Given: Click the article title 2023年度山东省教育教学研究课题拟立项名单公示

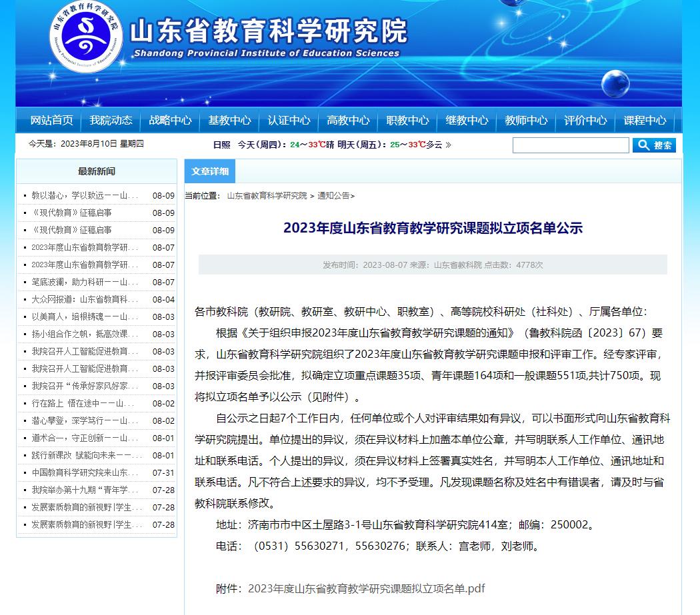Looking at the screenshot, I should coord(433,228).
